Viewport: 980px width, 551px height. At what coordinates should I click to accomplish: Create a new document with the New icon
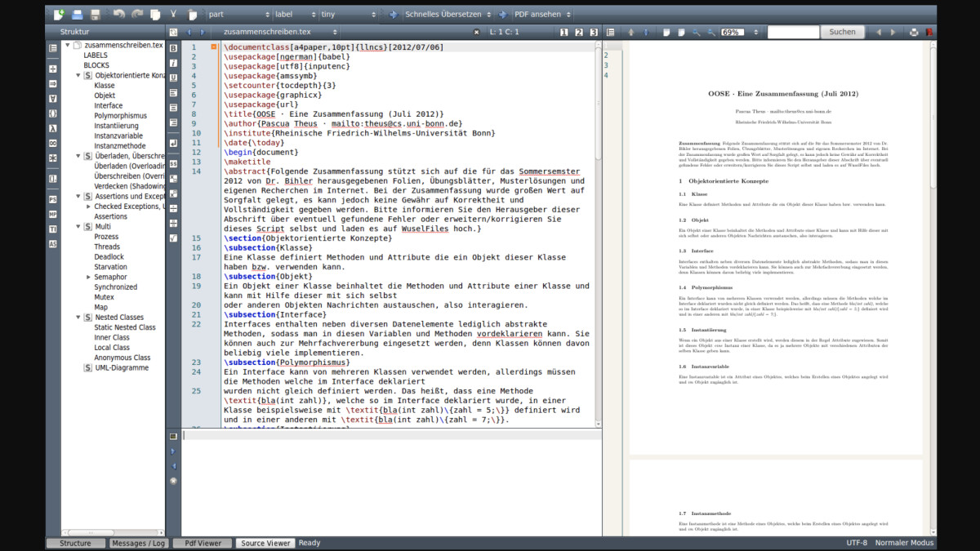[59, 14]
